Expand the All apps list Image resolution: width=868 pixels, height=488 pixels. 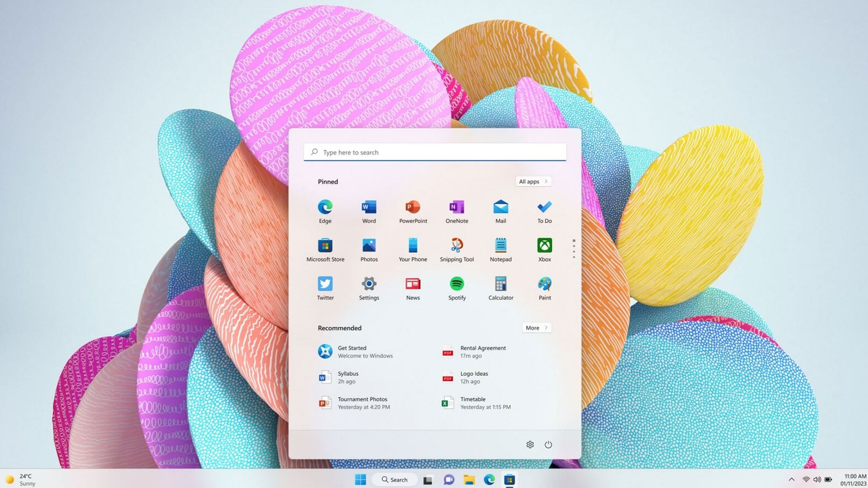pos(533,181)
